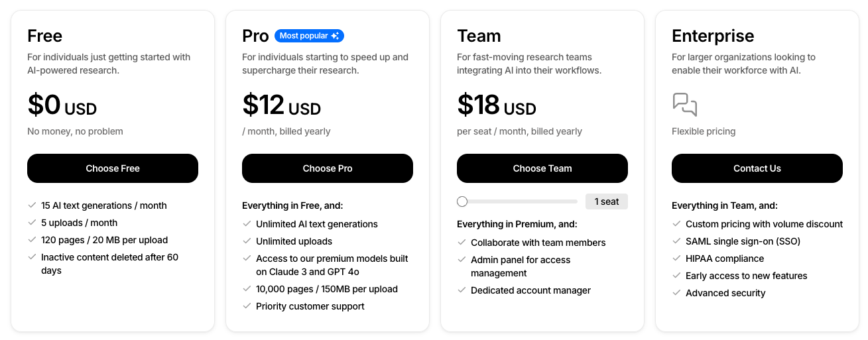Click the Contact Us button

tap(757, 168)
